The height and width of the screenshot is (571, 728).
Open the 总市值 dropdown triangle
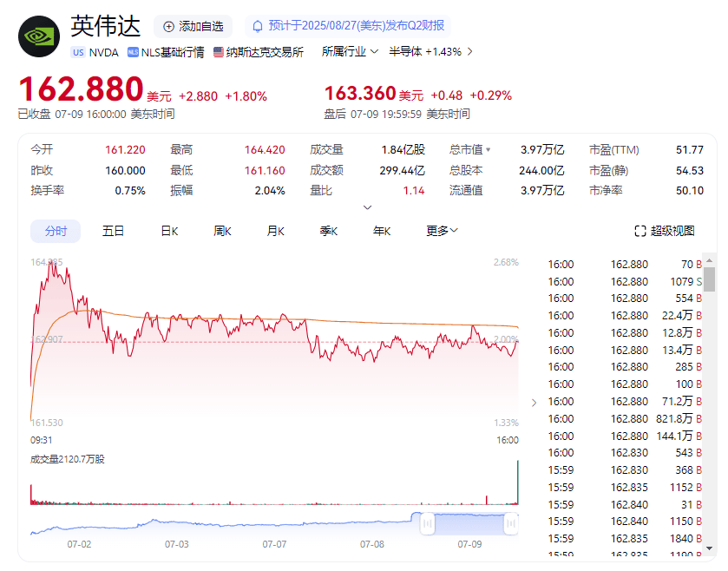pos(488,149)
